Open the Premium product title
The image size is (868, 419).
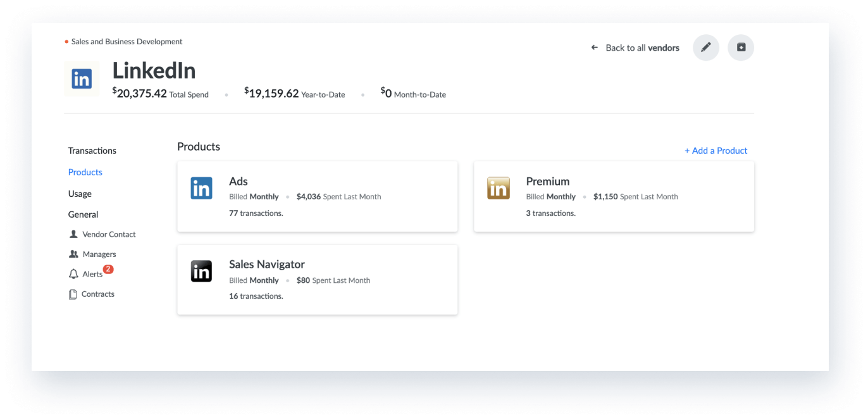[x=548, y=181]
